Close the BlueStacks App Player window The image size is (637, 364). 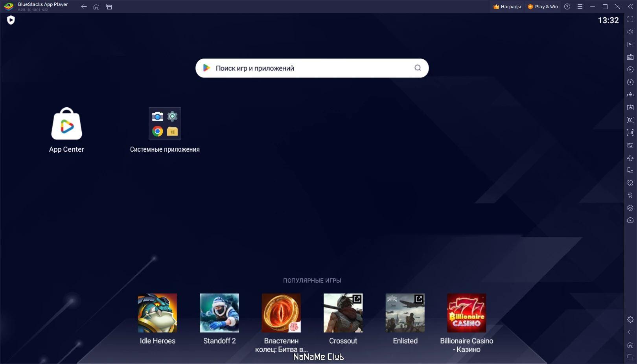tap(618, 7)
